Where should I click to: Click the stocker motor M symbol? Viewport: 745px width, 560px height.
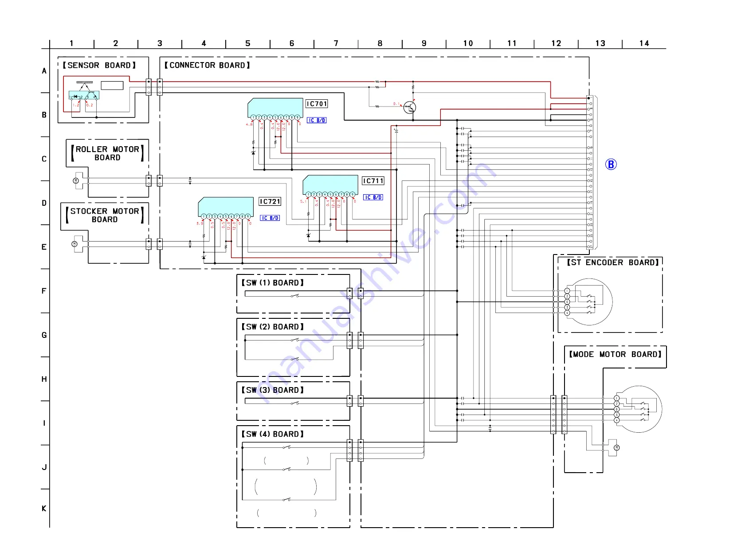tap(74, 244)
